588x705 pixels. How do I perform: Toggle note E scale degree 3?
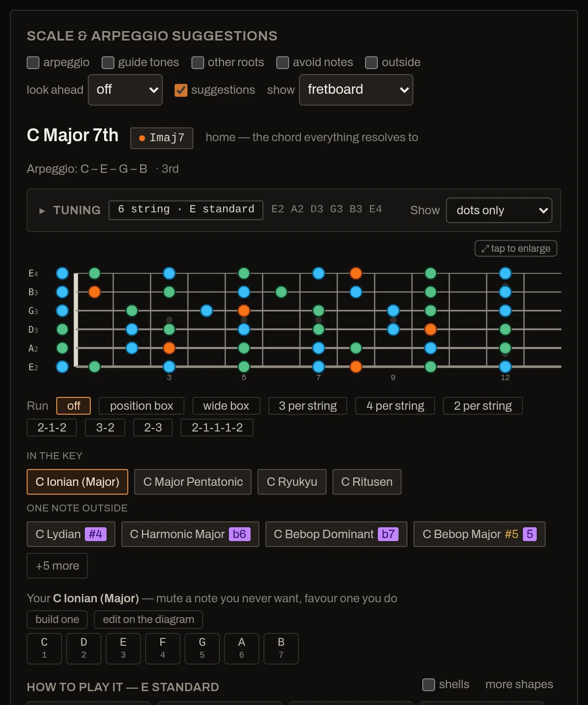123,649
